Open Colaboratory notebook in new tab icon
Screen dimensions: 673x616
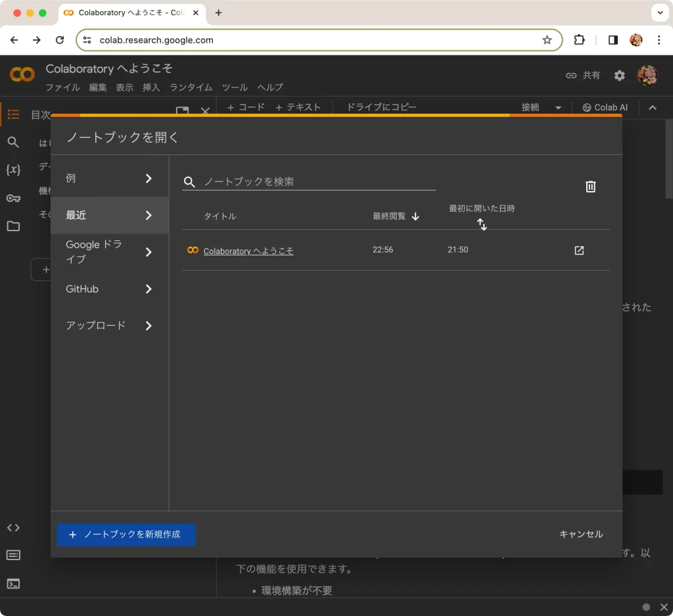click(x=579, y=250)
